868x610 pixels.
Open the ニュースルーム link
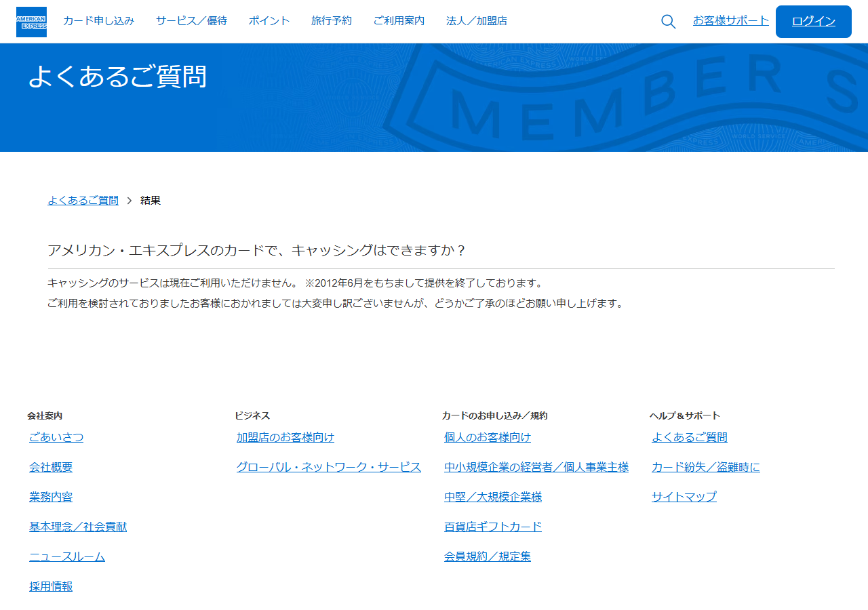67,556
